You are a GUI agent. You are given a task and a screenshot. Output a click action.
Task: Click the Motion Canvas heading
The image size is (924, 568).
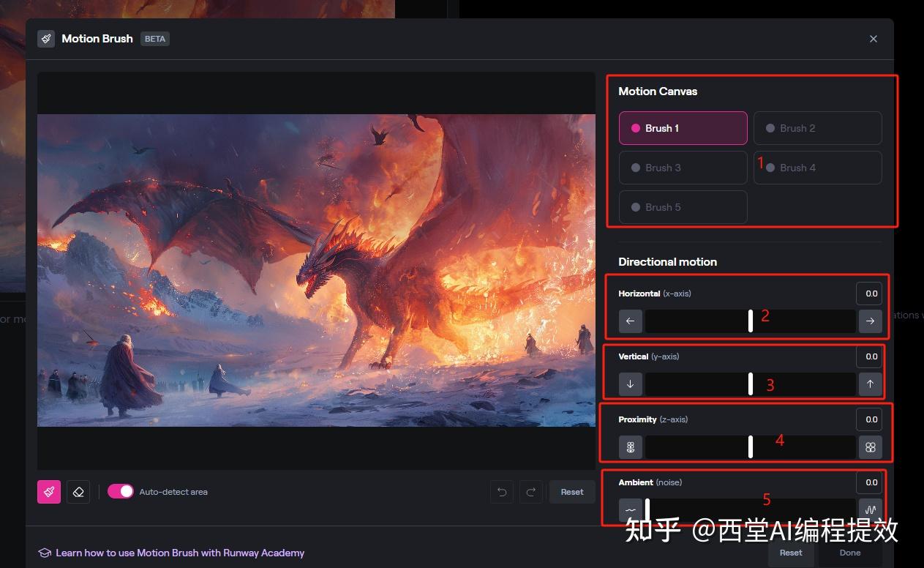pyautogui.click(x=658, y=91)
